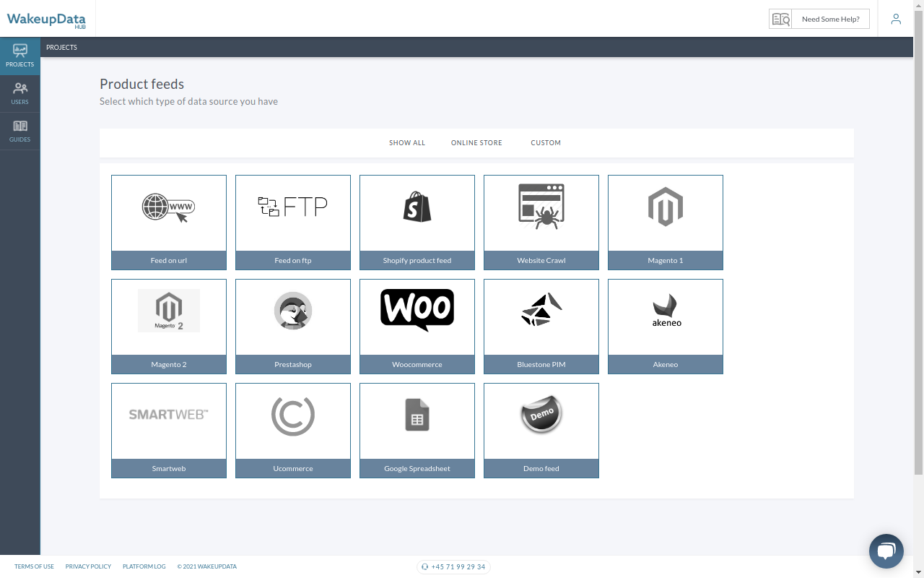Select Magento 1 as data source
This screenshot has height=578, width=924.
665,222
